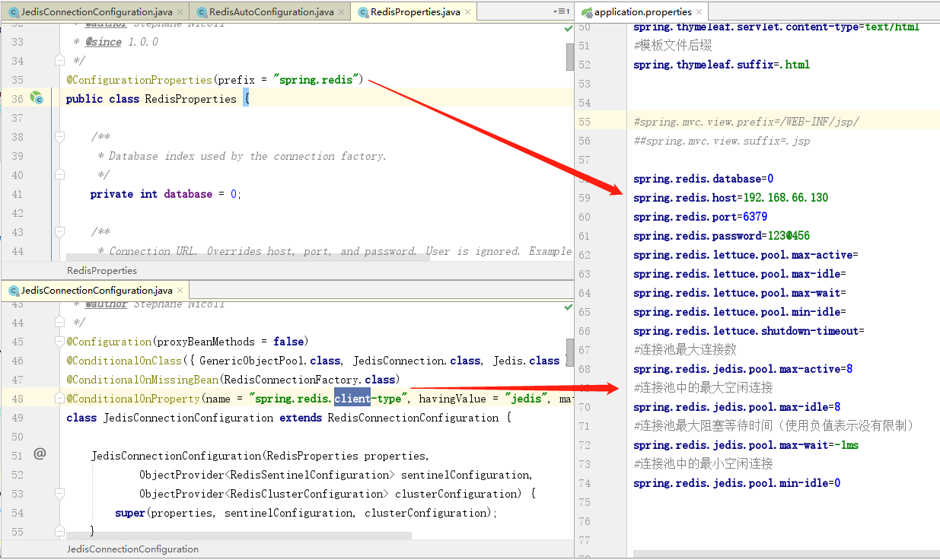940x560 pixels.
Task: Click the "spring.redis" prefix string
Action: click(x=317, y=80)
